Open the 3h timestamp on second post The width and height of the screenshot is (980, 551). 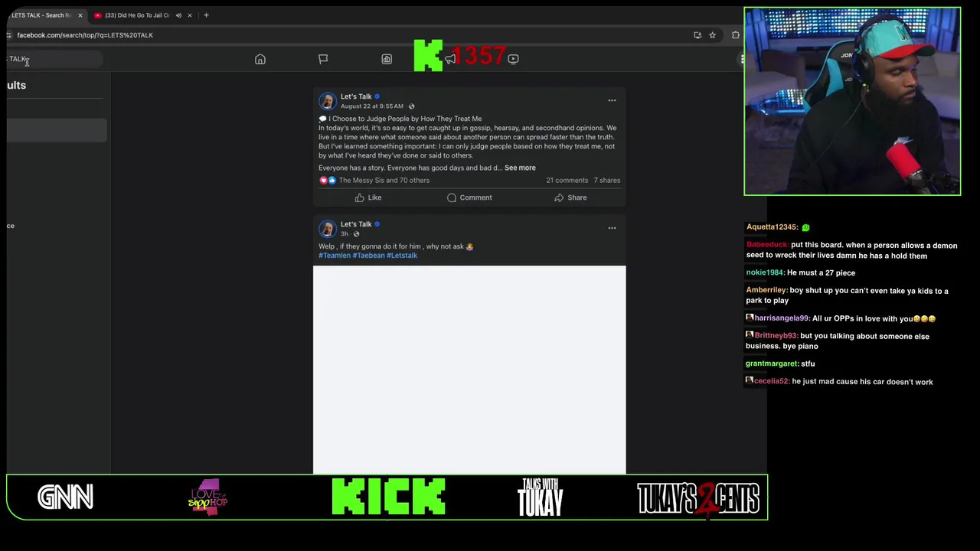pyautogui.click(x=345, y=234)
